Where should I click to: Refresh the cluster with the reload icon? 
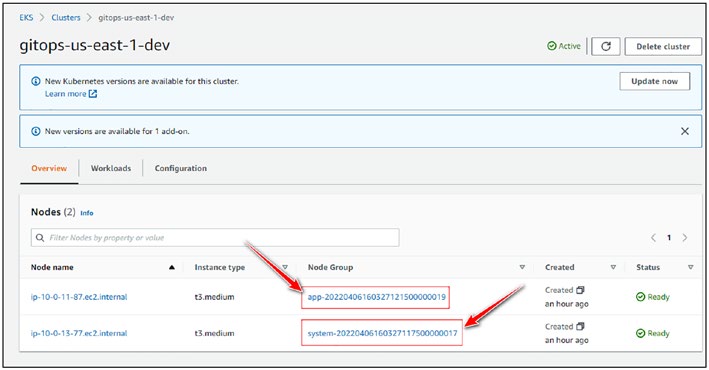[x=606, y=46]
